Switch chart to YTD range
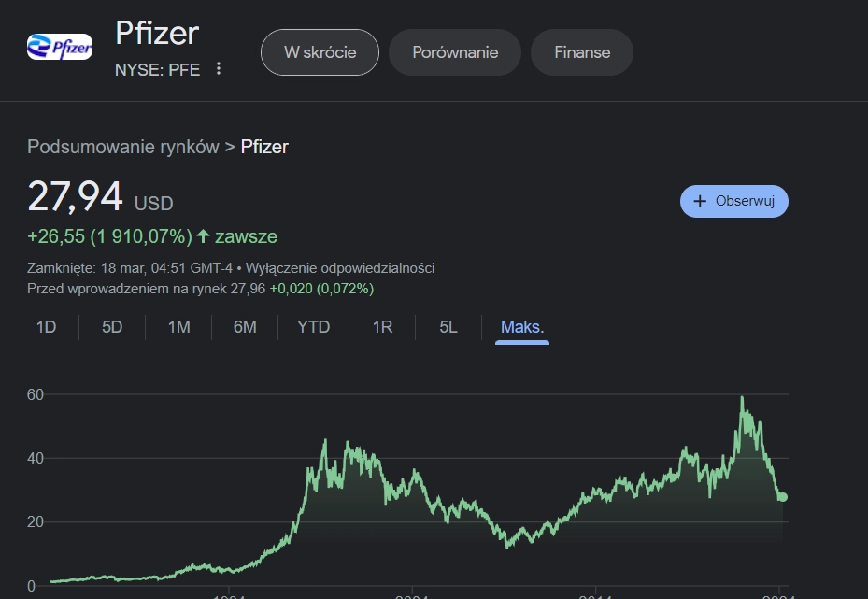This screenshot has width=868, height=599. (313, 327)
